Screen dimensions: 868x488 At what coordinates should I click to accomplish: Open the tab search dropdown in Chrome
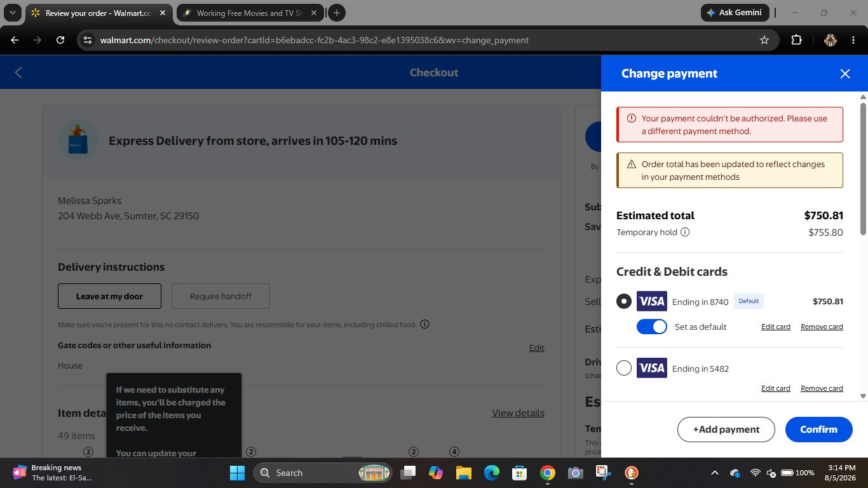point(12,13)
